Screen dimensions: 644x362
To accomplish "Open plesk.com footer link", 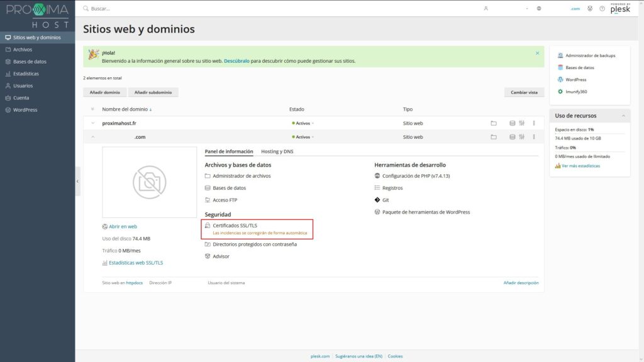I will [320, 356].
